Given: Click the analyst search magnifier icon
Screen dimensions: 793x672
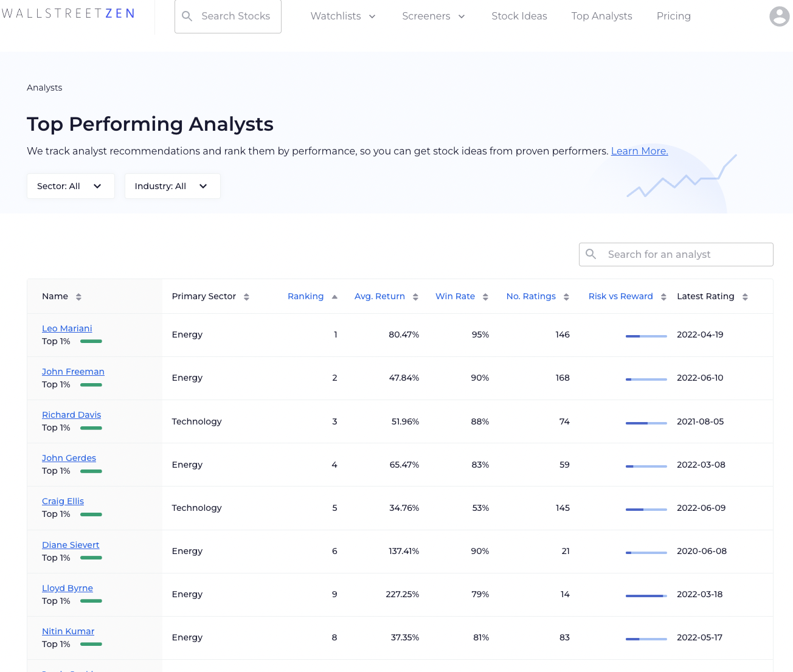Looking at the screenshot, I should click(590, 254).
